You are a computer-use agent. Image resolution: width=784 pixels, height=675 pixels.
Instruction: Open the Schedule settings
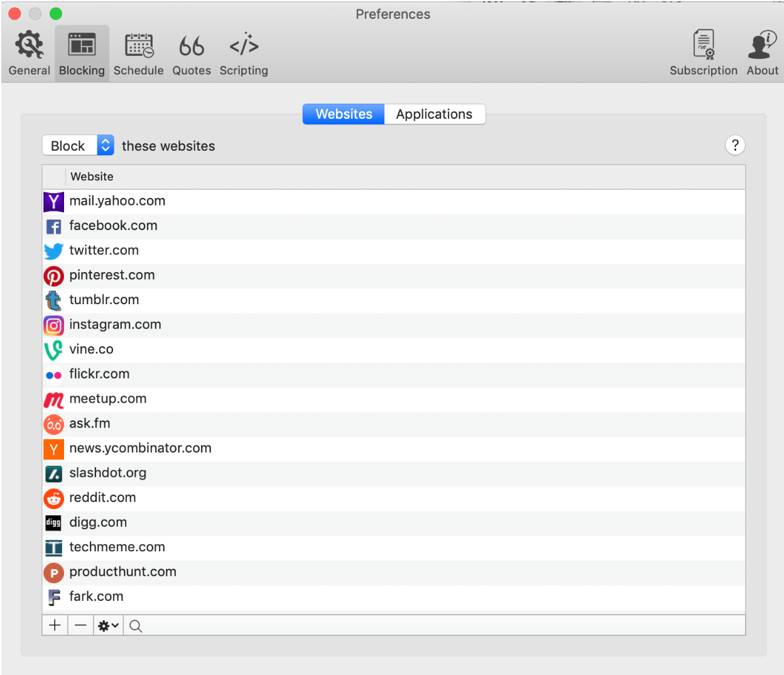[138, 53]
